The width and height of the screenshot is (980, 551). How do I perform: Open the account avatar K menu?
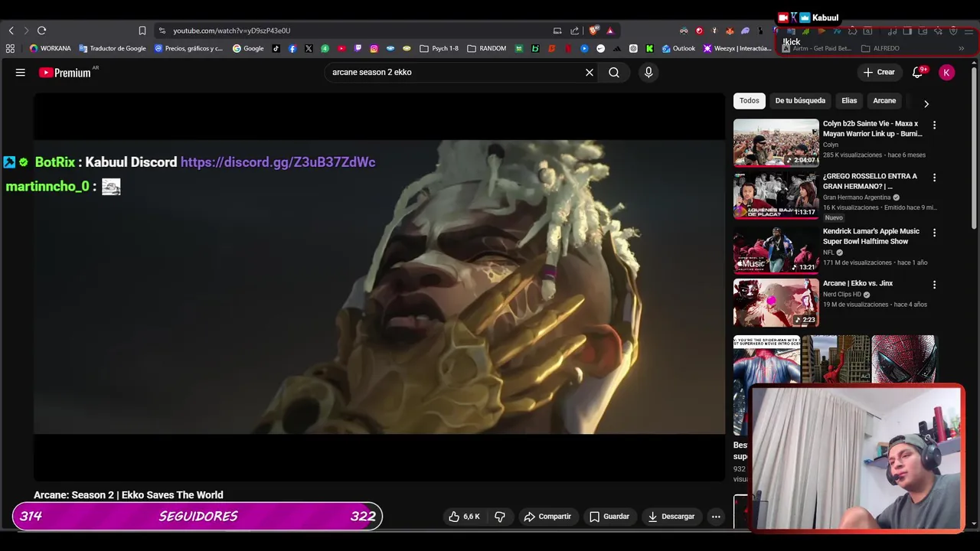pyautogui.click(x=947, y=72)
